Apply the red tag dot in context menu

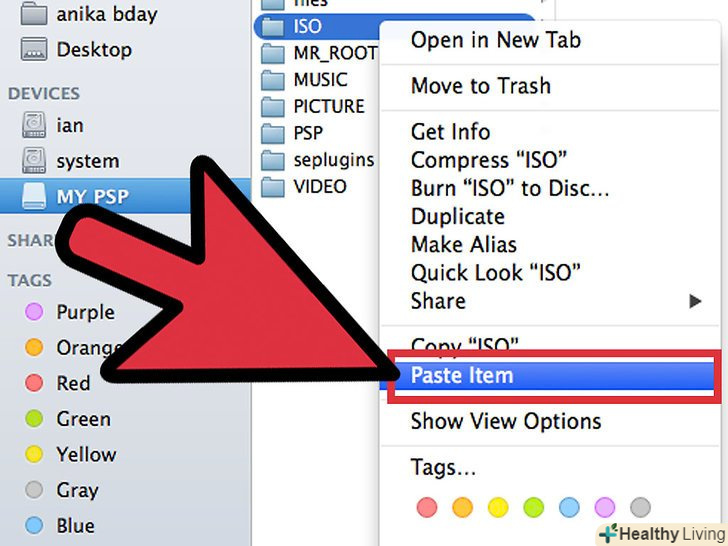click(427, 507)
